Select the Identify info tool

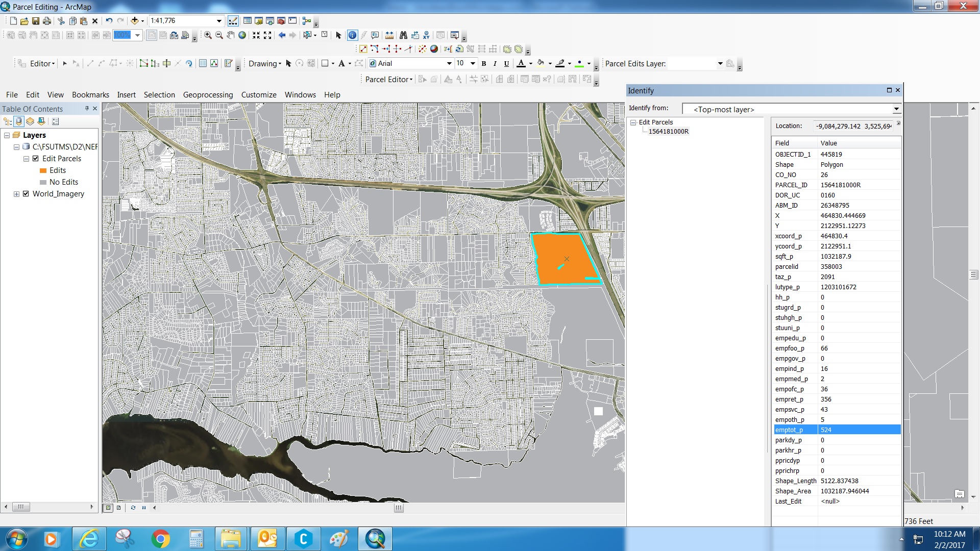(x=352, y=35)
